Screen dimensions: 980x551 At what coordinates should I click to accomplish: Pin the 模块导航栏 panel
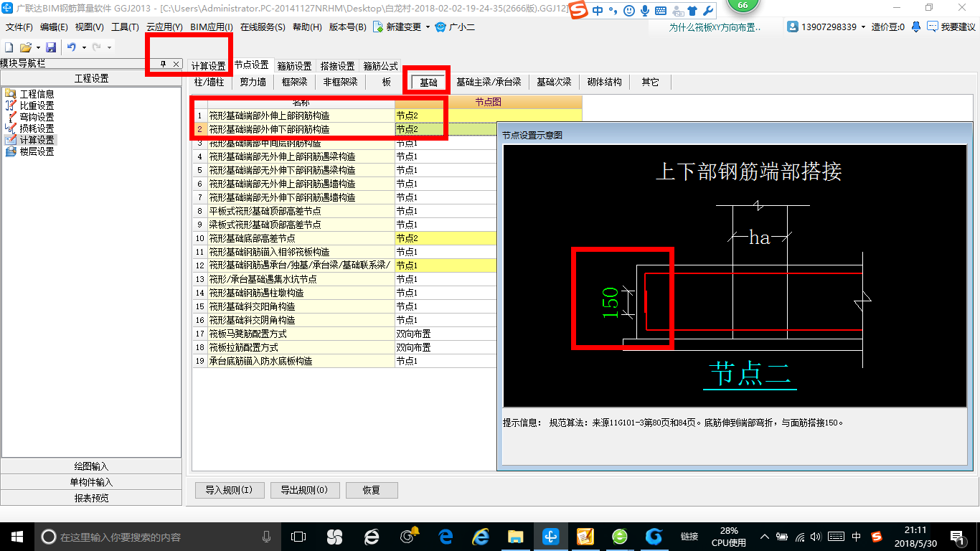click(x=164, y=64)
